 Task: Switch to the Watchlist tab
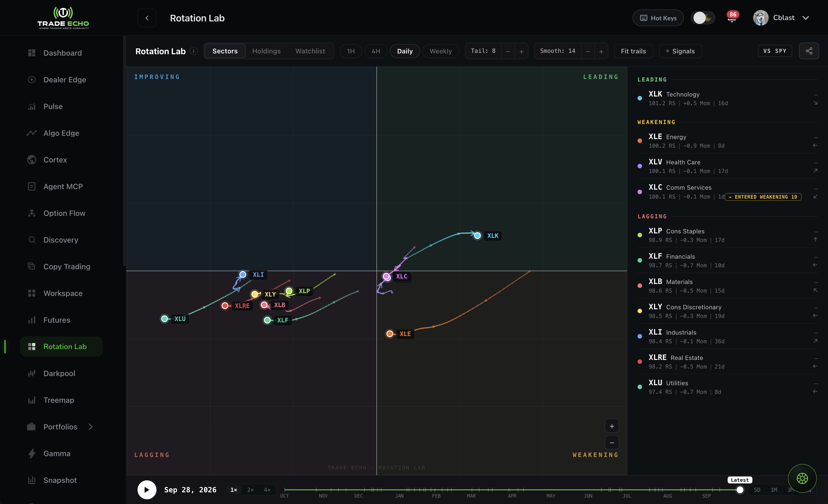[310, 51]
